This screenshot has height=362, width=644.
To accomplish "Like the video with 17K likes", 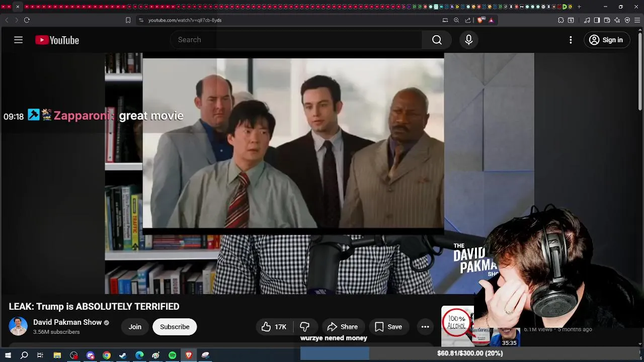I will (274, 327).
